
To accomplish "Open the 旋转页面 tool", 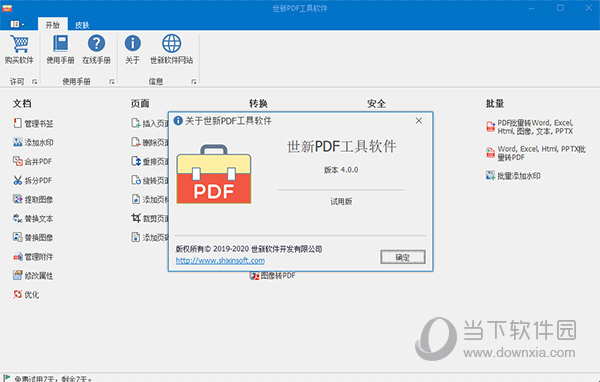I will pyautogui.click(x=149, y=180).
